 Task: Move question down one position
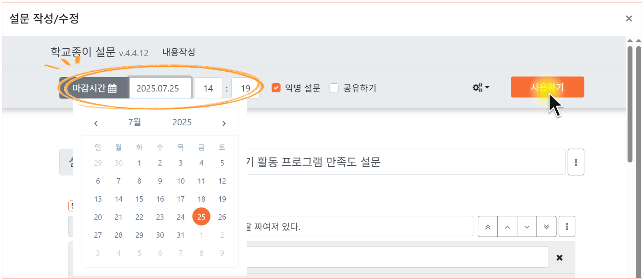pos(527,227)
